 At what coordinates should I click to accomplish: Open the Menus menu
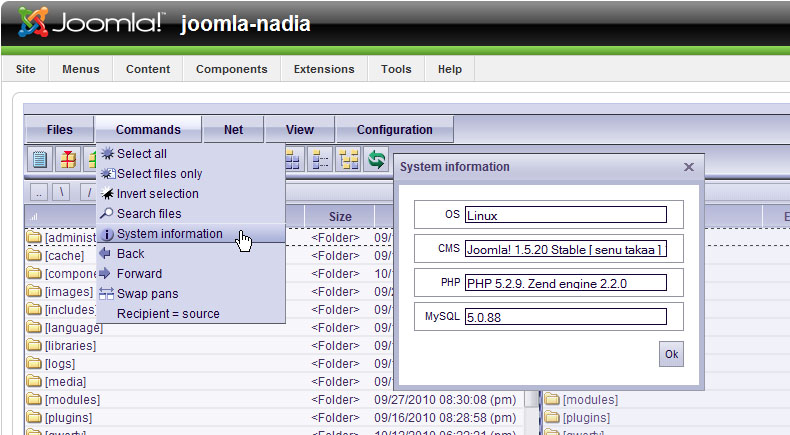pyautogui.click(x=81, y=69)
